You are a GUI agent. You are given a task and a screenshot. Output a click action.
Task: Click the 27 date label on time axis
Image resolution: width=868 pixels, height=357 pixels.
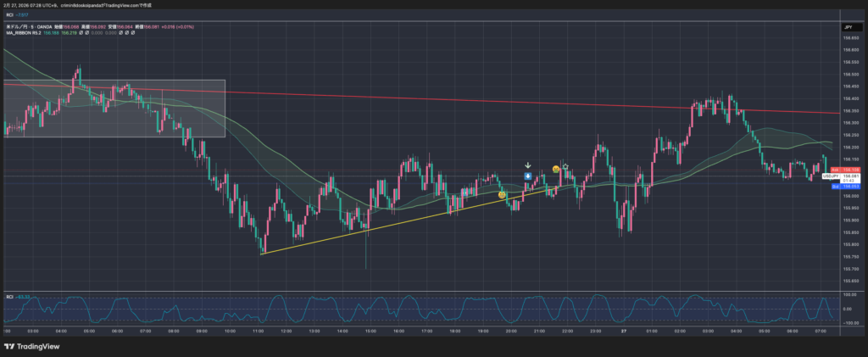pos(623,332)
